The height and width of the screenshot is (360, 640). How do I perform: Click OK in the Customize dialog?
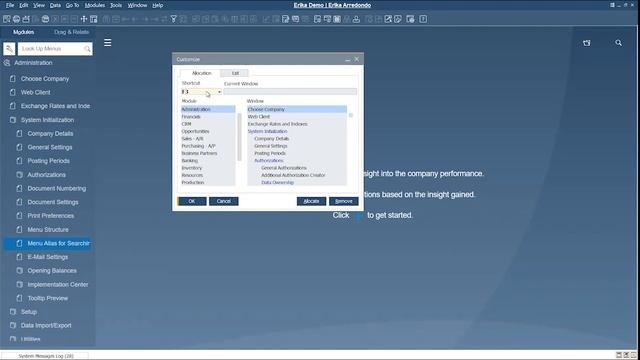pyautogui.click(x=192, y=201)
